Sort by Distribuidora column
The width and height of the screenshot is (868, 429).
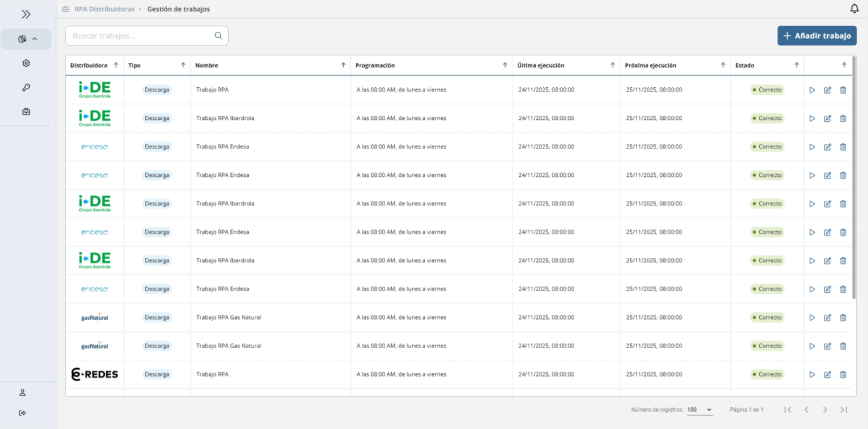[x=116, y=65]
